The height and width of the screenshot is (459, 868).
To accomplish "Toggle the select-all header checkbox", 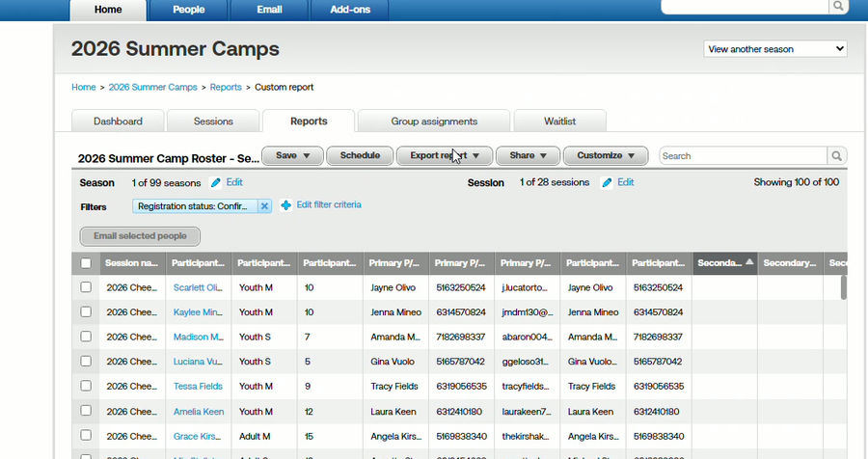I will click(x=86, y=263).
